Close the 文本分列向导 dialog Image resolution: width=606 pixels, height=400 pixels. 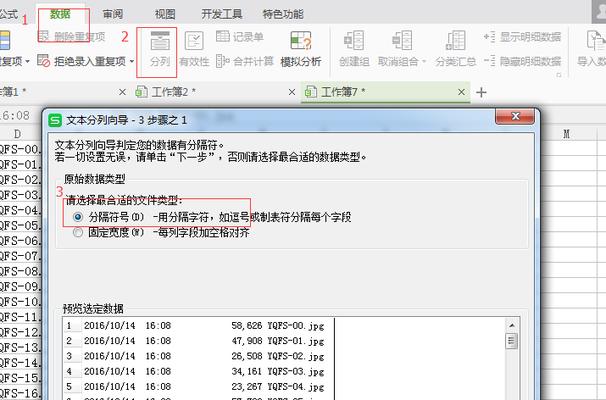pos(515,116)
